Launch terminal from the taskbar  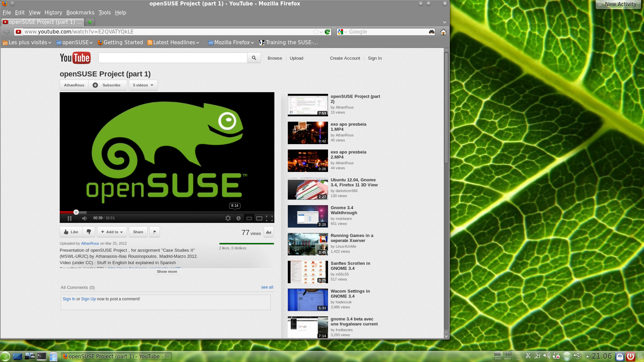pyautogui.click(x=42, y=356)
